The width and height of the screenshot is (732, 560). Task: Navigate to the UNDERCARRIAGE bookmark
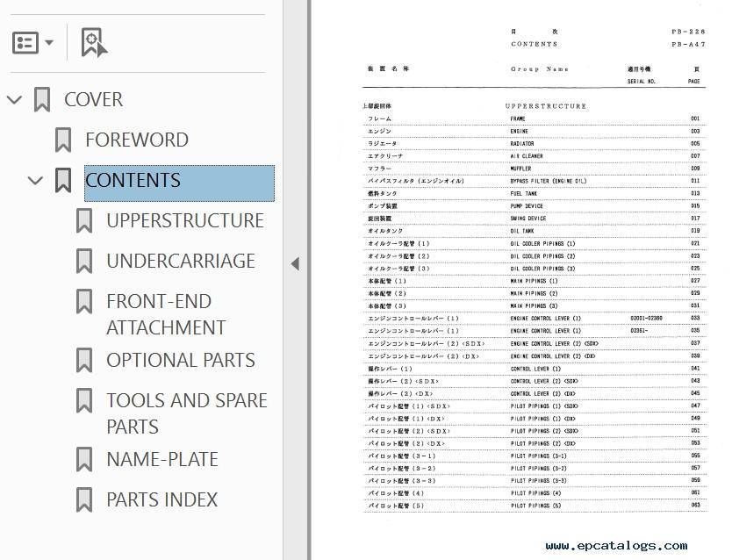coord(181,261)
